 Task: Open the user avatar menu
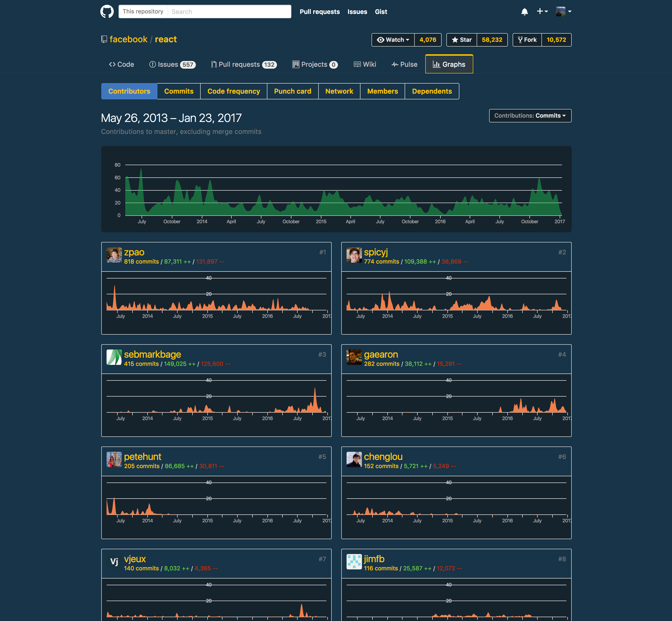tap(564, 12)
